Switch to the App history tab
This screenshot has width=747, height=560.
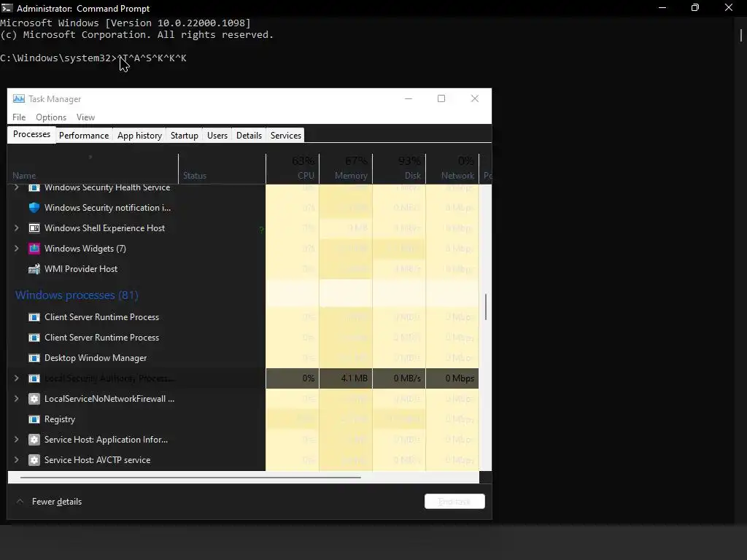click(x=139, y=135)
